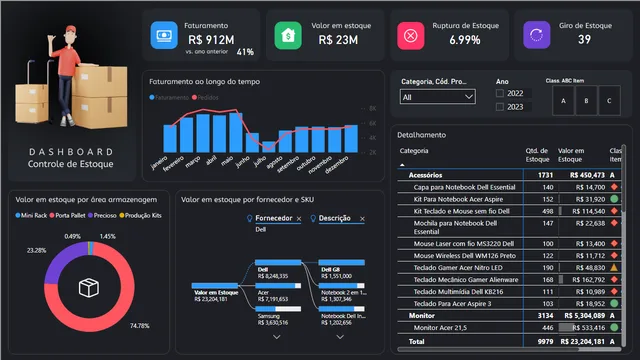Viewport: 640px width, 360px height.
Task: Click the Faturamento legend item
Action: (169, 98)
